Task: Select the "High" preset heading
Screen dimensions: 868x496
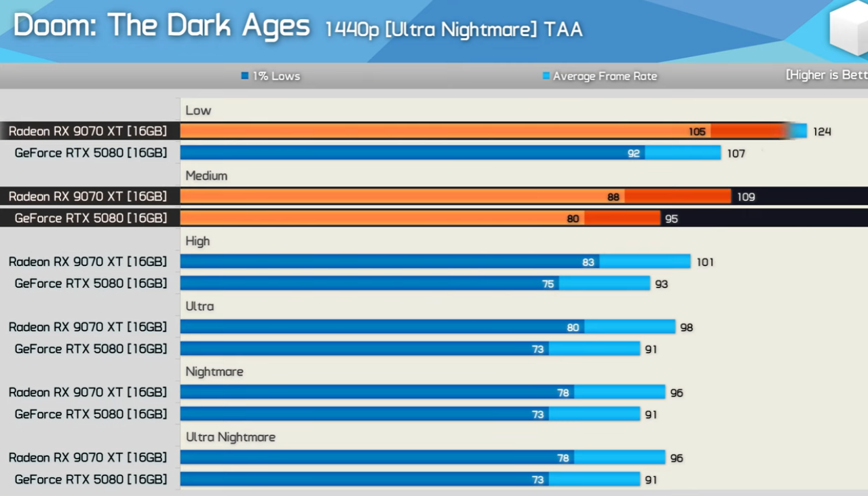Action: (197, 241)
